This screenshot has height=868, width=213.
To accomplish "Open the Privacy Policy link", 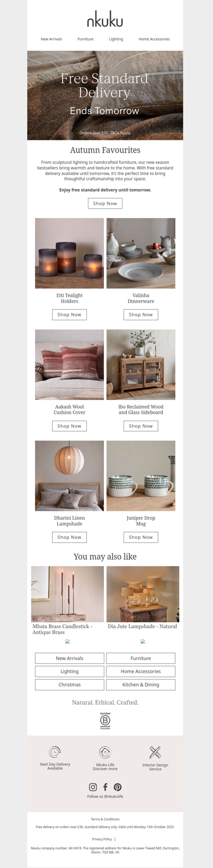I will click(102, 839).
